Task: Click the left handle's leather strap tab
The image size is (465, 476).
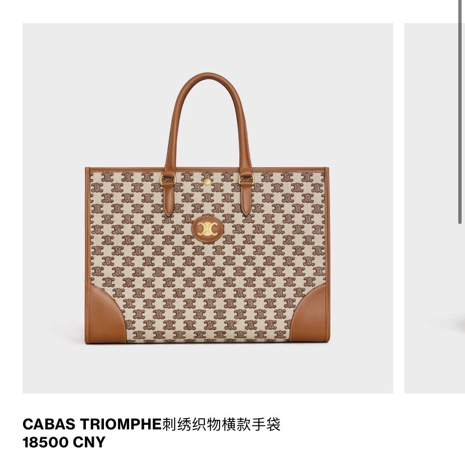Action: click(168, 199)
